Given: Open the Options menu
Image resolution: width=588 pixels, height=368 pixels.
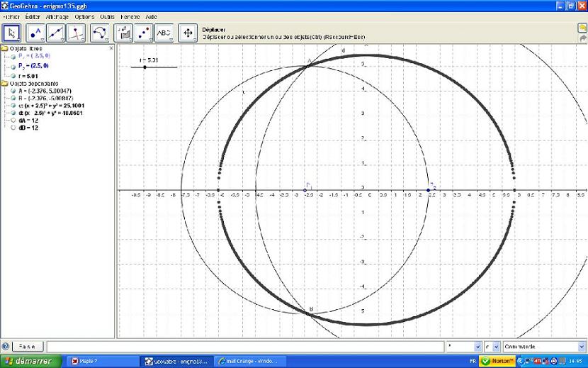Looking at the screenshot, I should (84, 16).
